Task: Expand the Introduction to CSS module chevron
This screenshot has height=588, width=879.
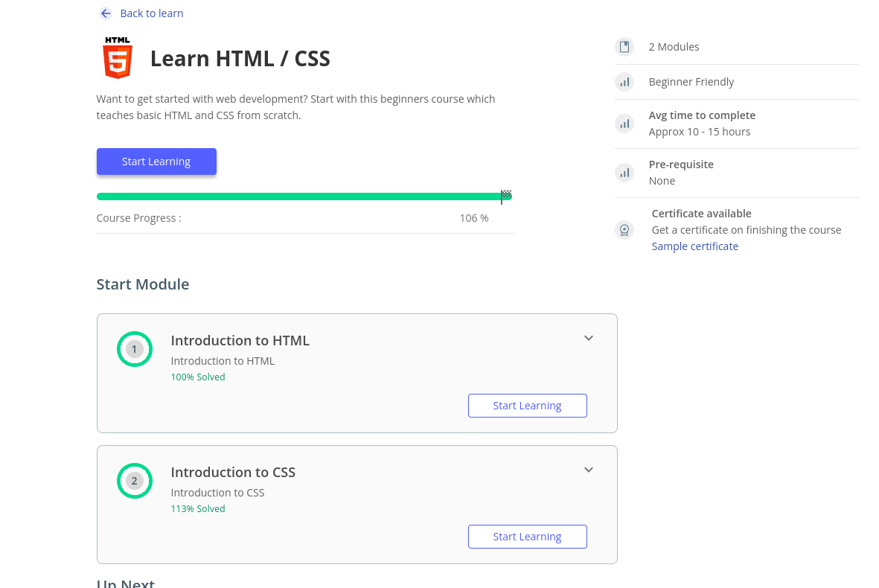Action: (x=589, y=470)
